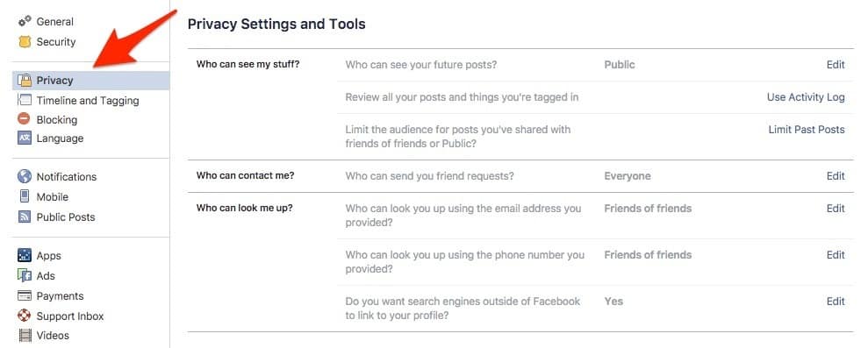This screenshot has width=868, height=348.
Task: Open Timeline and Tagging settings
Action: point(88,101)
